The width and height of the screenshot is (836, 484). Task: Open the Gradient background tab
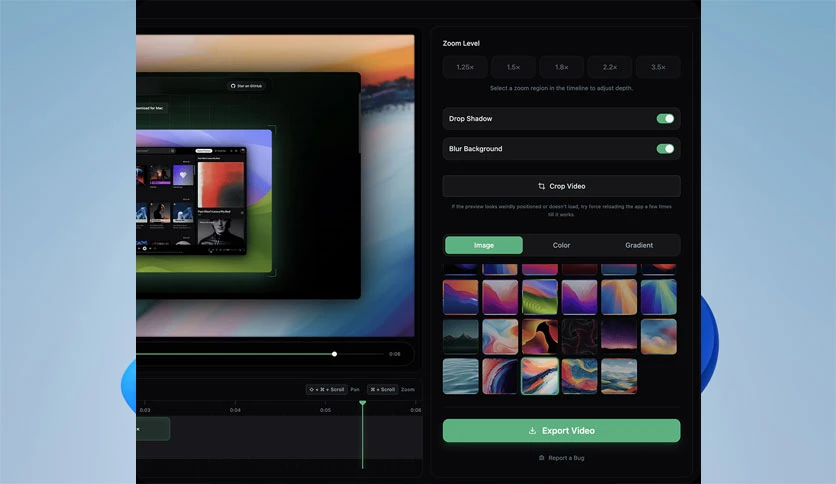coord(639,245)
